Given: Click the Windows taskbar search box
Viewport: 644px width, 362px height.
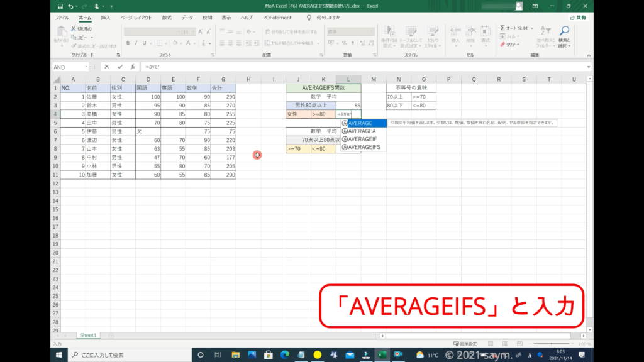Looking at the screenshot, I should [132, 355].
